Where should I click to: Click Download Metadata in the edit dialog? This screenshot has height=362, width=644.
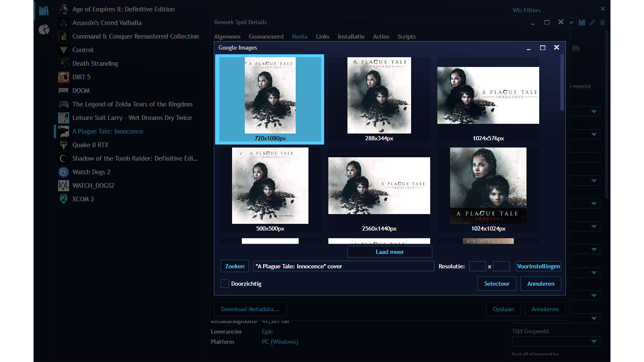(250, 309)
